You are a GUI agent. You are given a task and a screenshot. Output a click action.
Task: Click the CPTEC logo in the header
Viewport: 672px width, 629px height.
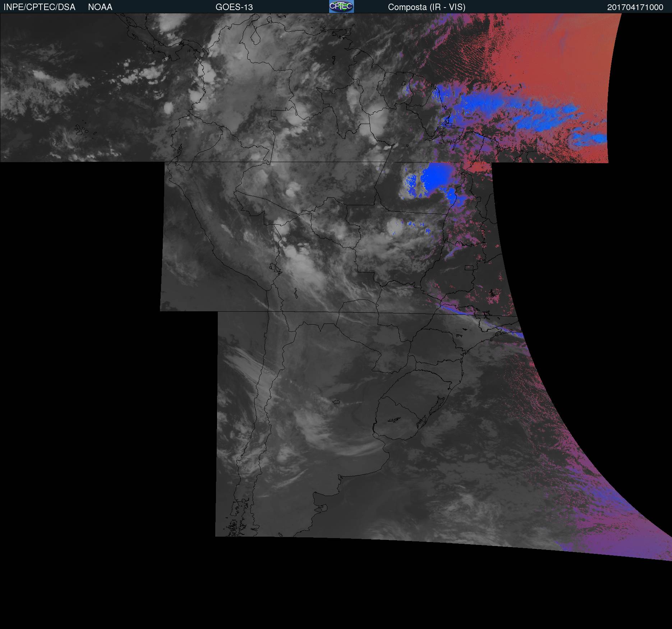coord(341,6)
